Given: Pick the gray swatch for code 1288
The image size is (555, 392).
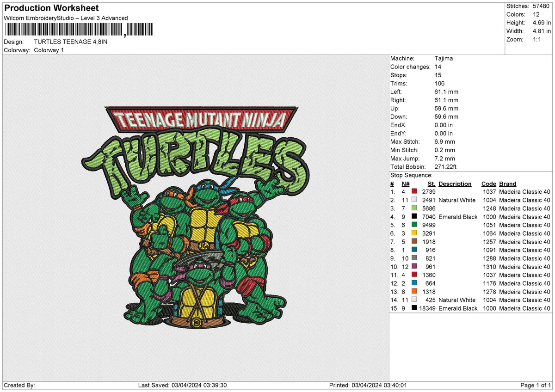Looking at the screenshot, I should click(414, 258).
